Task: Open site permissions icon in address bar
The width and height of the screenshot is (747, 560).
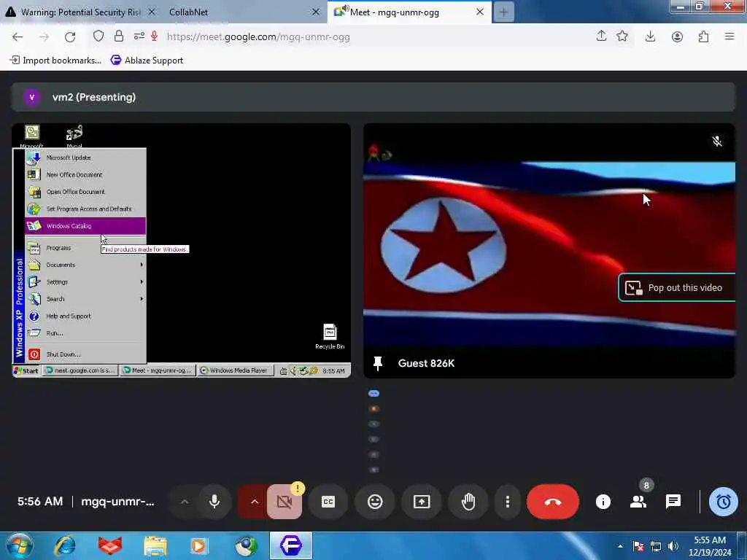Action: (x=139, y=36)
